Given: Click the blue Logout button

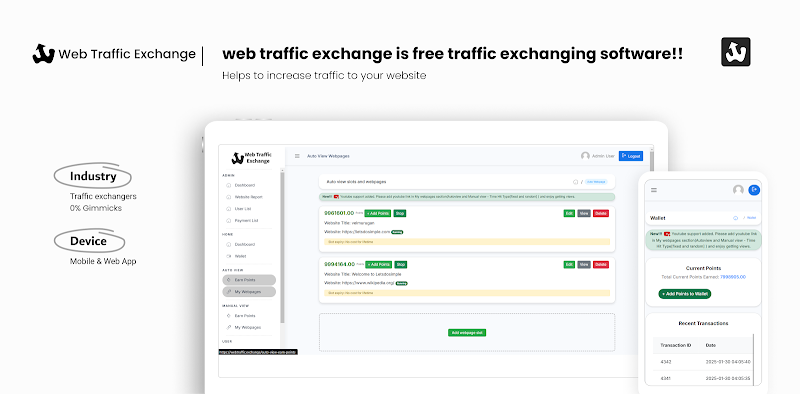Looking at the screenshot, I should pyautogui.click(x=631, y=156).
